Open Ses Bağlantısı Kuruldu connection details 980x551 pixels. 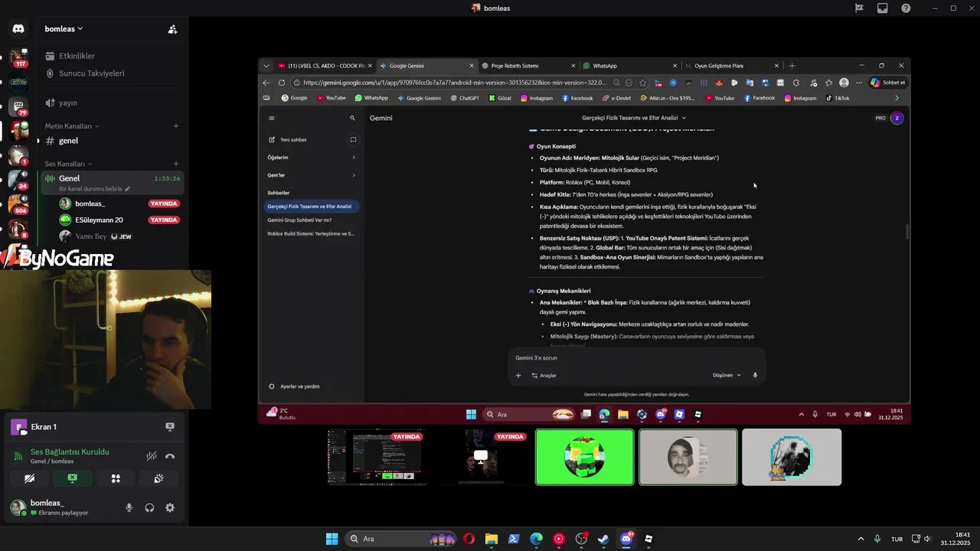pos(70,452)
